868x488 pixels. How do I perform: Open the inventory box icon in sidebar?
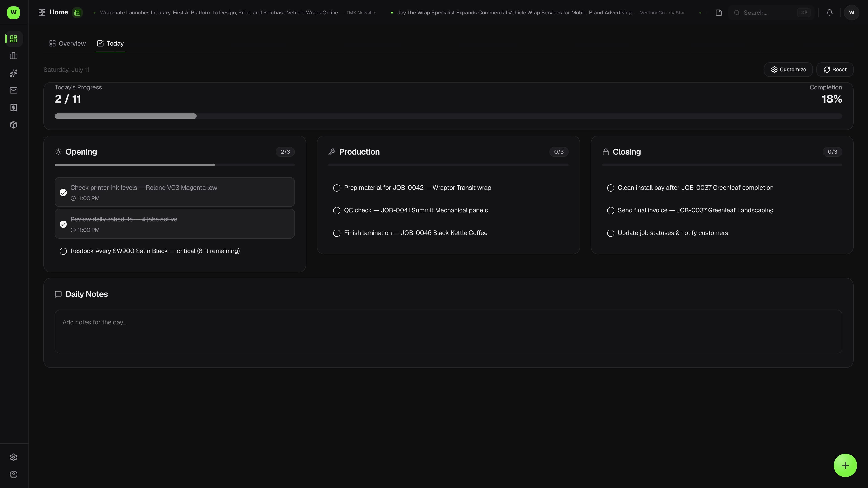tap(14, 125)
